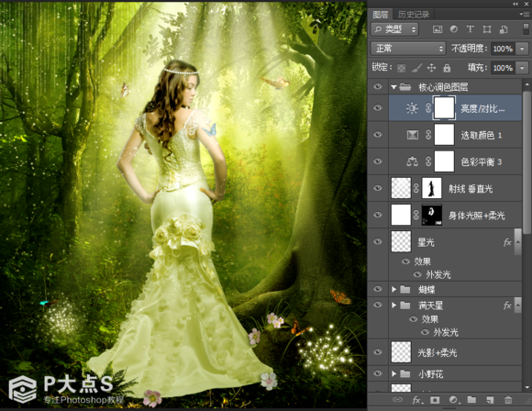
Task: Toggle the layer filtering on/off switch
Action: click(526, 28)
